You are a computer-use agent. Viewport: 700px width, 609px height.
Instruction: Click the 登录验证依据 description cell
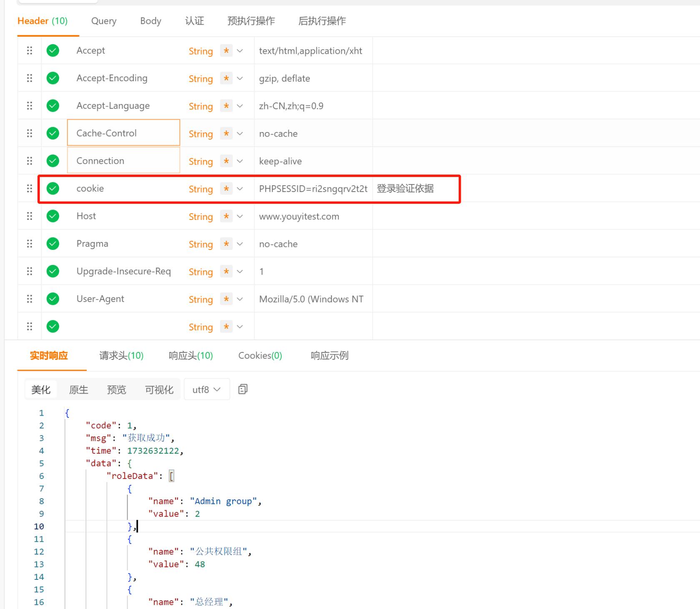pyautogui.click(x=405, y=188)
